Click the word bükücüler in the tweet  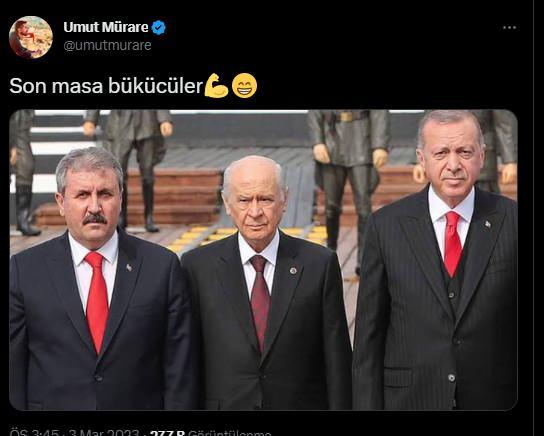click(155, 86)
